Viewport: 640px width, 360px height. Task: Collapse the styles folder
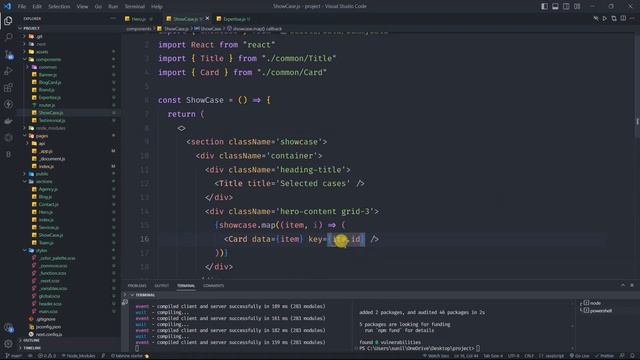(x=68, y=251)
